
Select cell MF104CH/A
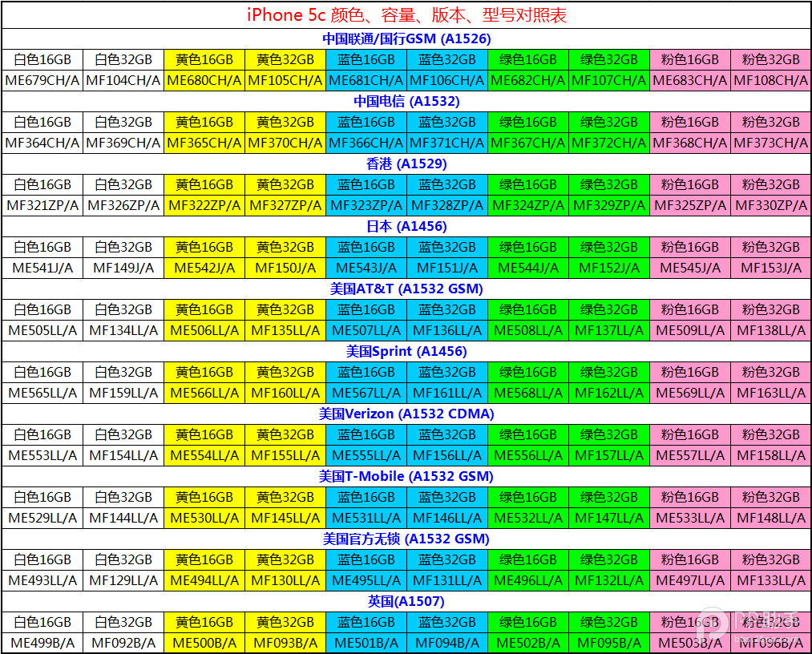tap(123, 81)
